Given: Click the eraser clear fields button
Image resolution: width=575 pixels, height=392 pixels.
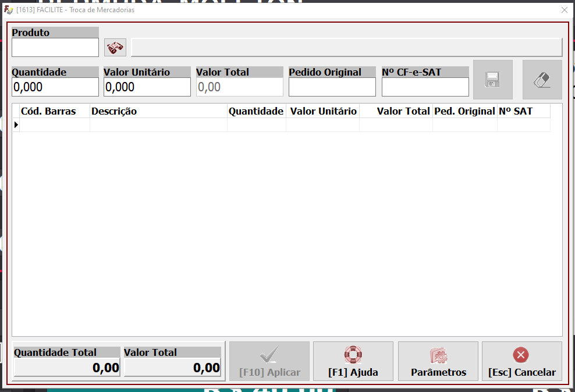Looking at the screenshot, I should [x=542, y=80].
